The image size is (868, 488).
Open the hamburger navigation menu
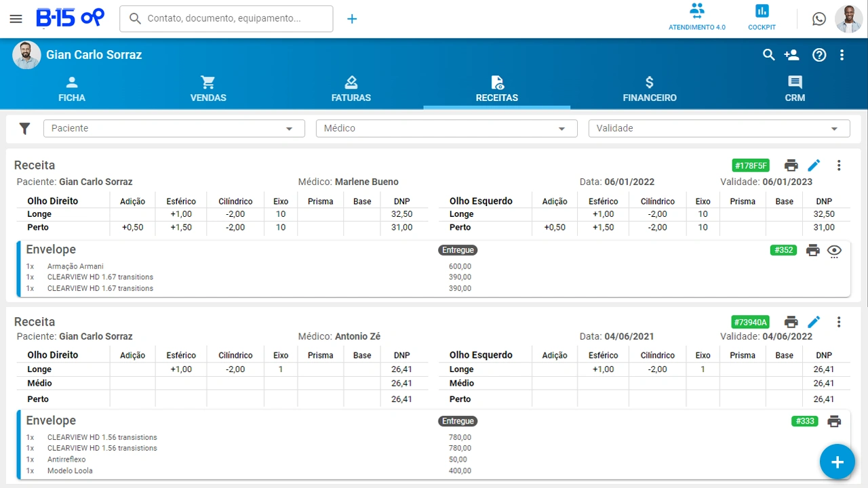[x=16, y=19]
